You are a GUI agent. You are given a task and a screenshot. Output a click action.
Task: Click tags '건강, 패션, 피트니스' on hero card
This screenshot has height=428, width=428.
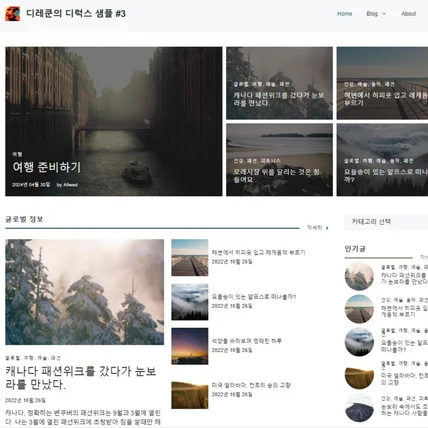point(257,161)
